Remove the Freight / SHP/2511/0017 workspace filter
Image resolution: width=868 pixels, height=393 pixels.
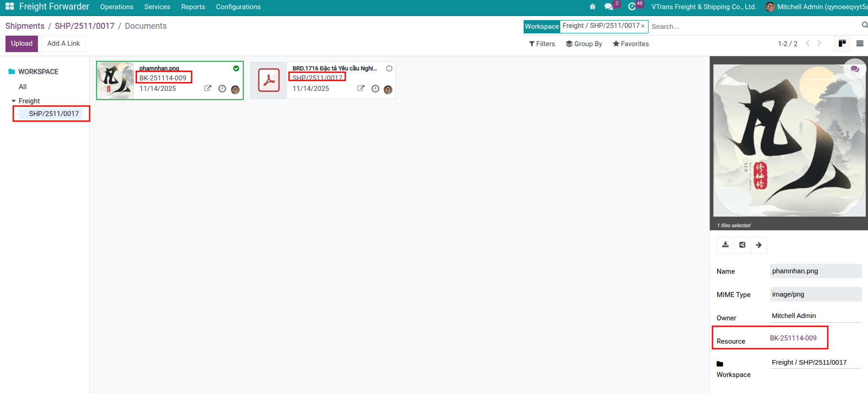pos(643,26)
